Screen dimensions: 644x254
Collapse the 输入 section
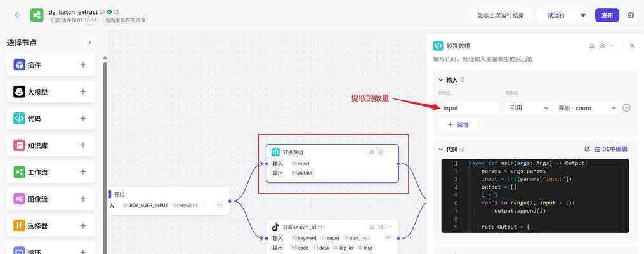pyautogui.click(x=441, y=80)
